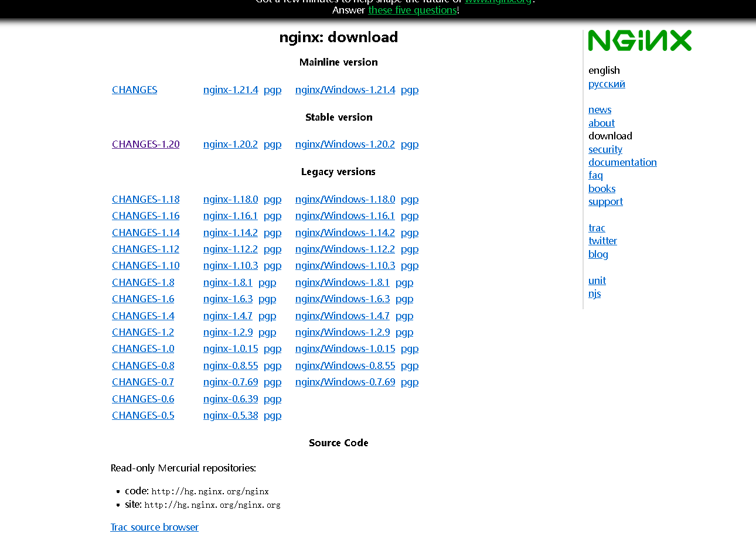Download nginx-1.4.7 source
Image resolution: width=756 pixels, height=537 pixels.
pos(228,316)
